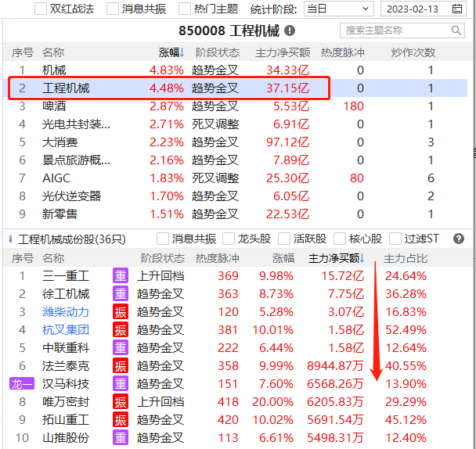Sort stocks by 主力占比 header
This screenshot has width=476, height=449.
click(406, 258)
